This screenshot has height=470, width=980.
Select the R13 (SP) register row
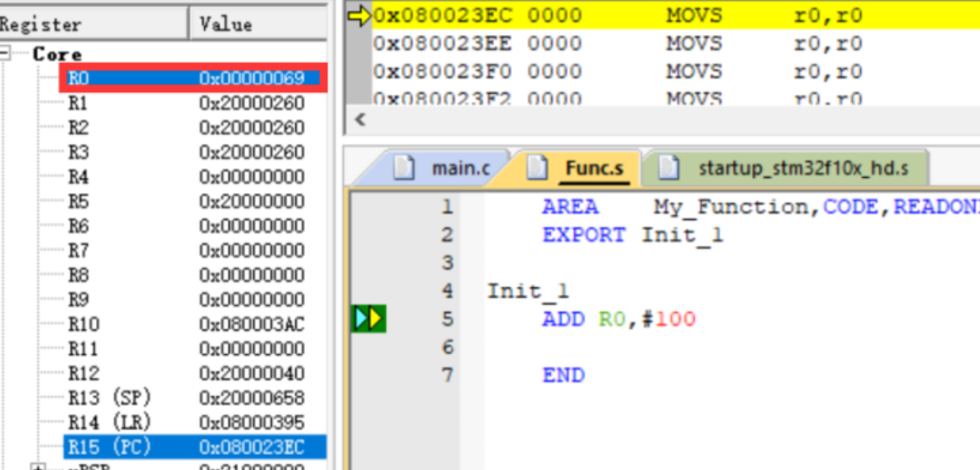193,399
